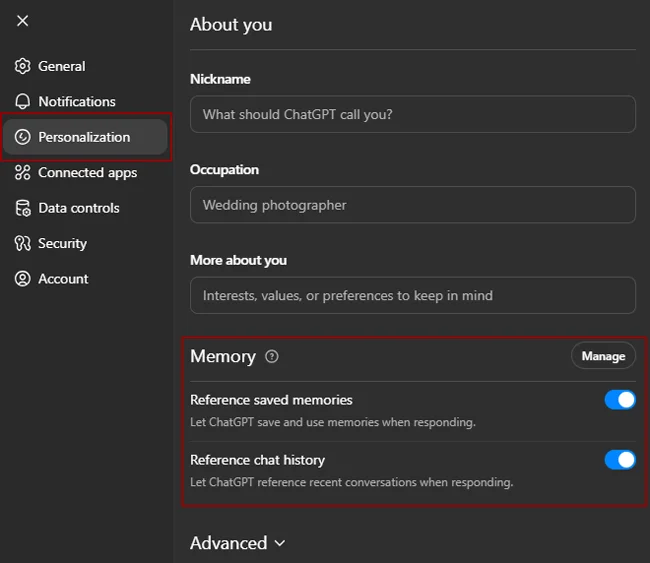Click 'Let ChatGPT save and use memories' text
650x563 pixels.
tap(333, 422)
